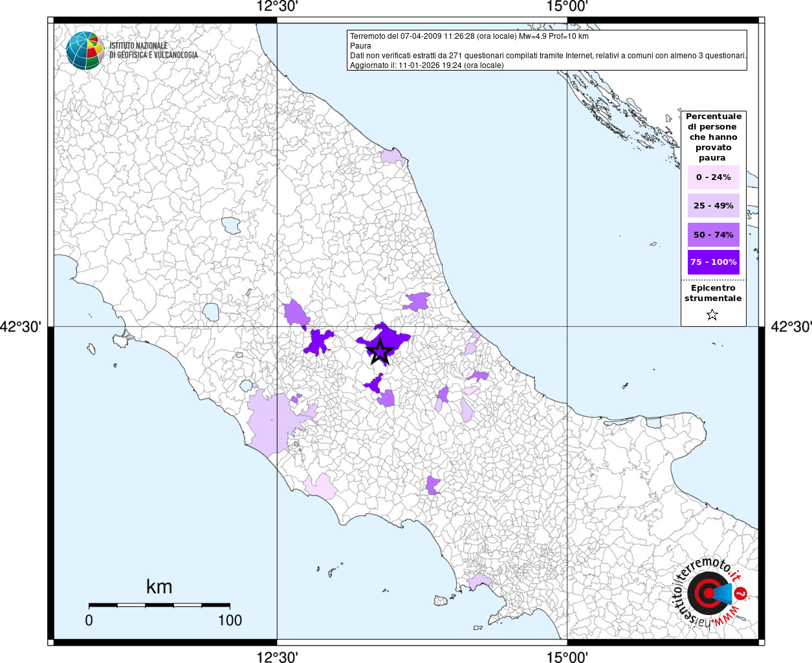Click the Percentuale di persone legend title
Viewport: 812px width, 663px height.
click(713, 137)
